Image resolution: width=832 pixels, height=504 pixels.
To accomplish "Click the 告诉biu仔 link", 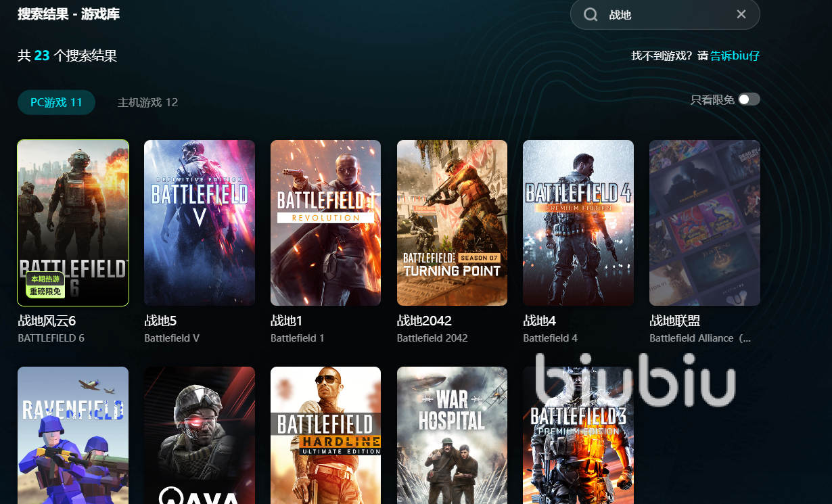I will coord(735,55).
